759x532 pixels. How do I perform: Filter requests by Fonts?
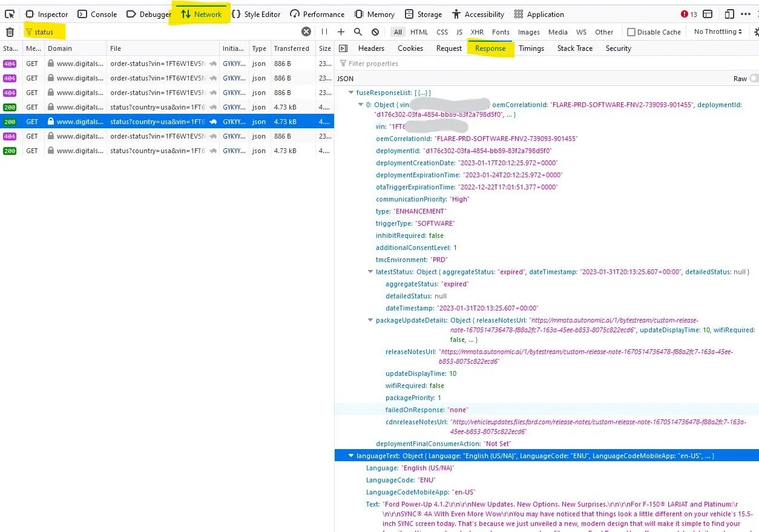pyautogui.click(x=501, y=32)
